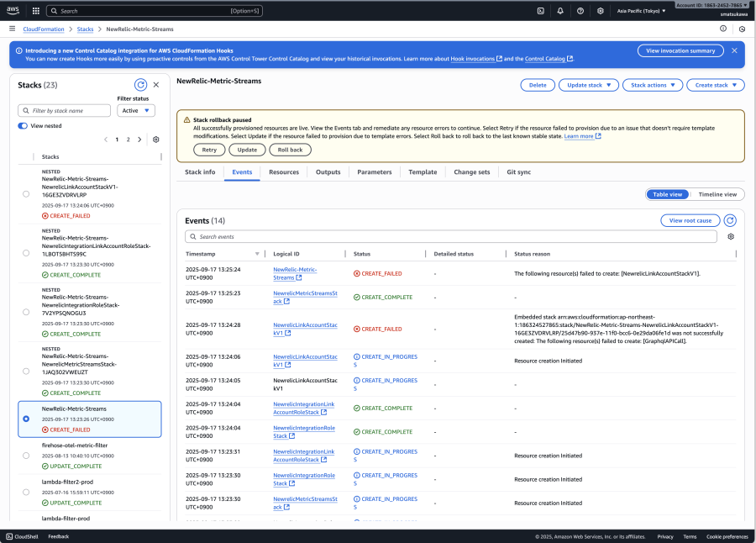Refresh the Events table
Image resolution: width=756 pixels, height=543 pixels.
(x=730, y=220)
